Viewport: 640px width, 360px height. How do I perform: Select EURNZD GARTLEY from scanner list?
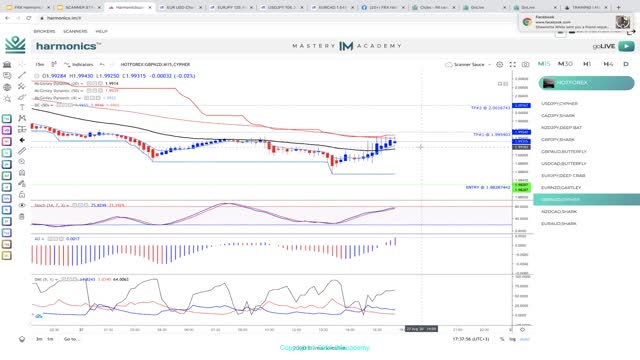point(561,188)
